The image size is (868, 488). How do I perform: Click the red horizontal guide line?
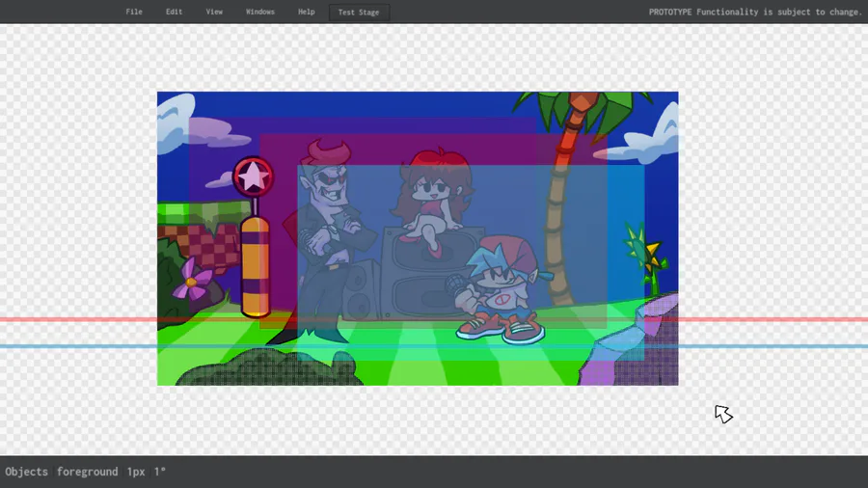coord(434,319)
